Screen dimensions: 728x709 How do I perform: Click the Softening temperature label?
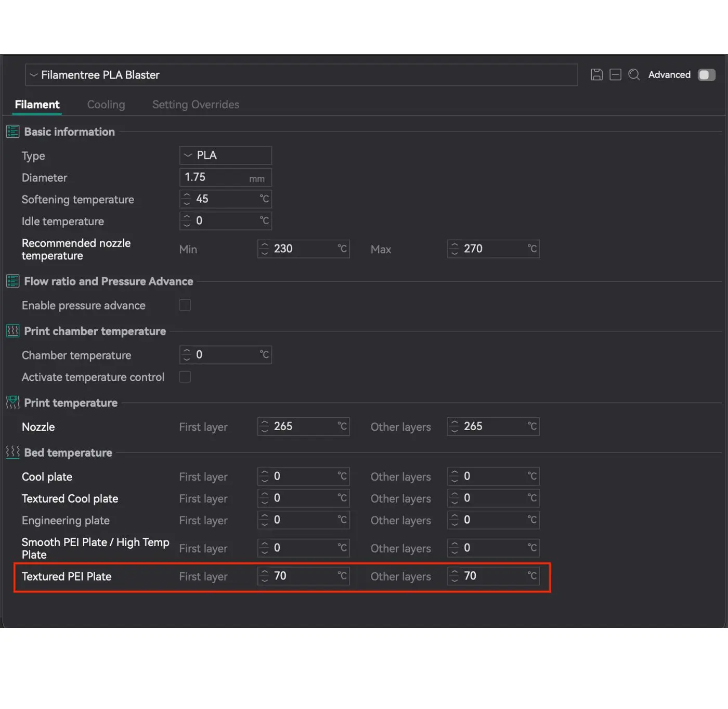[78, 200]
